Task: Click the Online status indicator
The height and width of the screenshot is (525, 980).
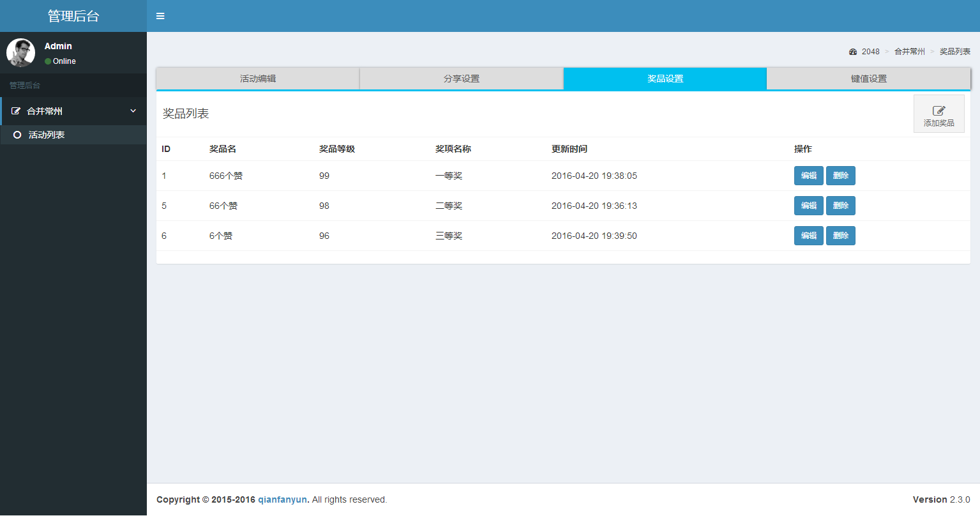Action: pos(60,61)
